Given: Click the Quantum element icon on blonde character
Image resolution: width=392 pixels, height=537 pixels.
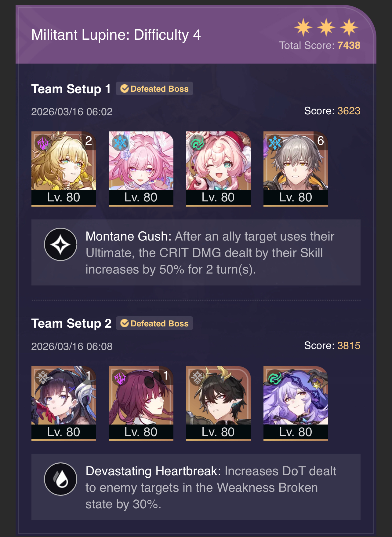Looking at the screenshot, I should click(43, 142).
